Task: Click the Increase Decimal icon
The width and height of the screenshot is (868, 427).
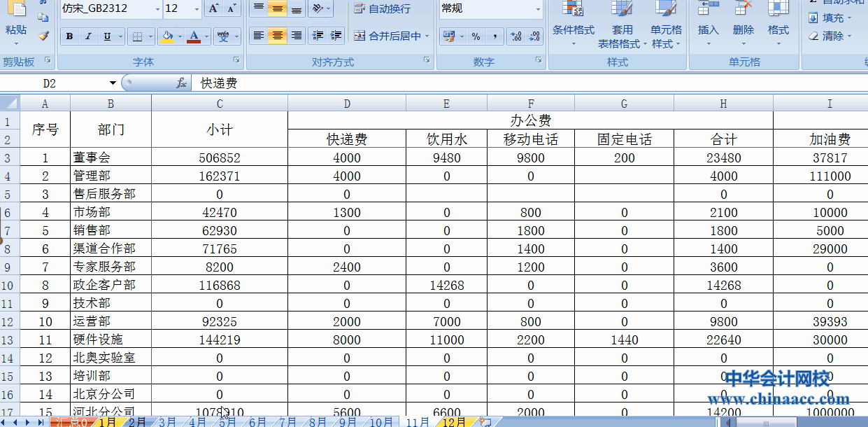Action: 516,36
